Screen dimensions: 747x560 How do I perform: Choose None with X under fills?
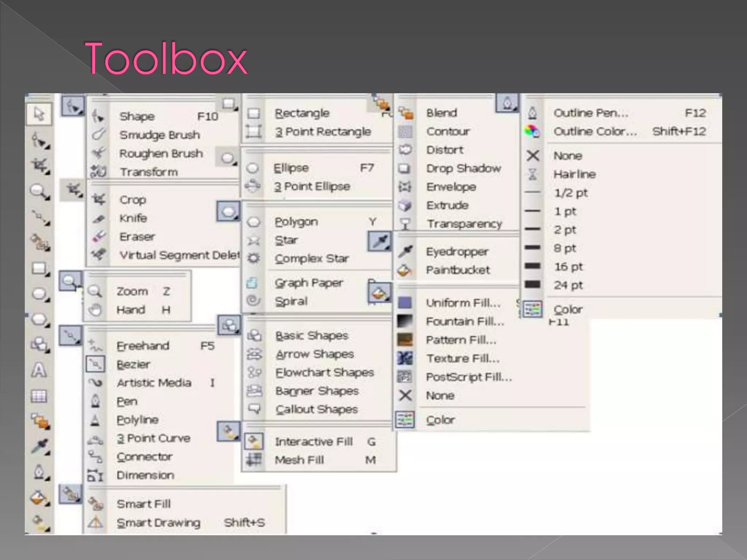[x=440, y=396]
